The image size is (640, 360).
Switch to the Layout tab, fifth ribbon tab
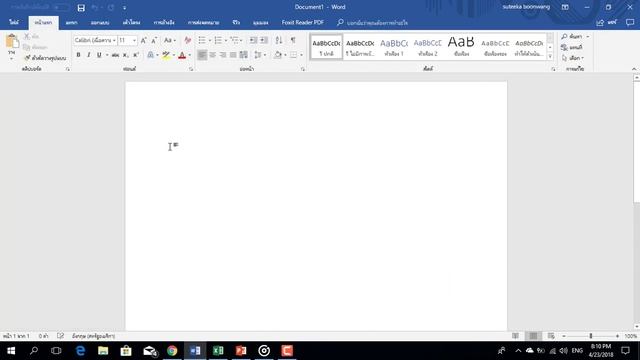(131, 23)
